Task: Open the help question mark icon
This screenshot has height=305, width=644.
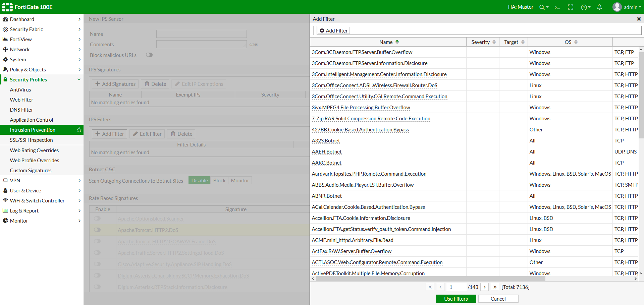Action: click(x=585, y=7)
